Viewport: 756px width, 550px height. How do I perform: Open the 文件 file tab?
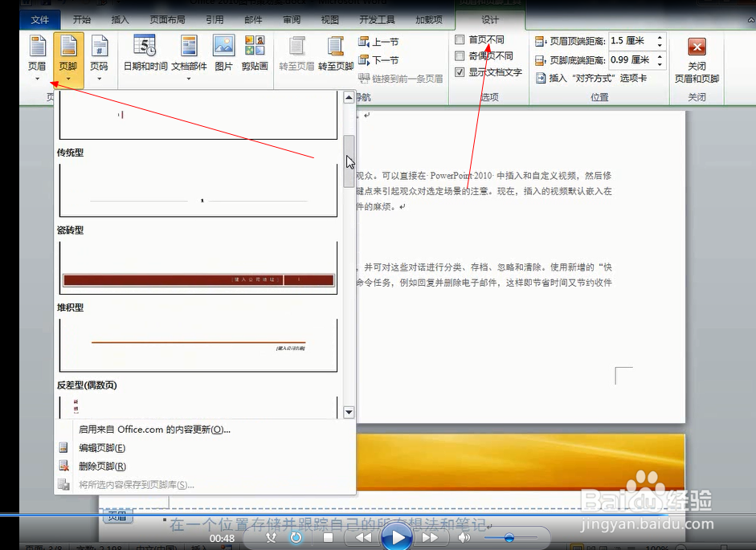(39, 20)
